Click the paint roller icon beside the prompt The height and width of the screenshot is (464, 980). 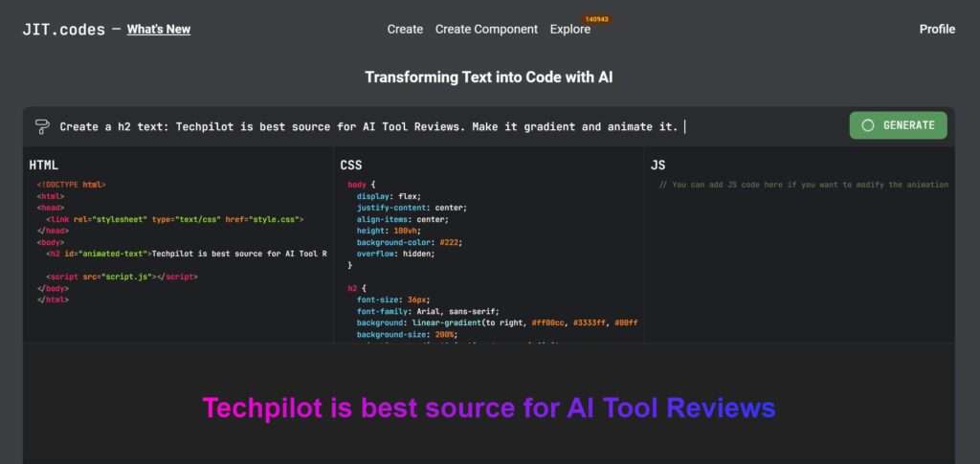(x=42, y=127)
